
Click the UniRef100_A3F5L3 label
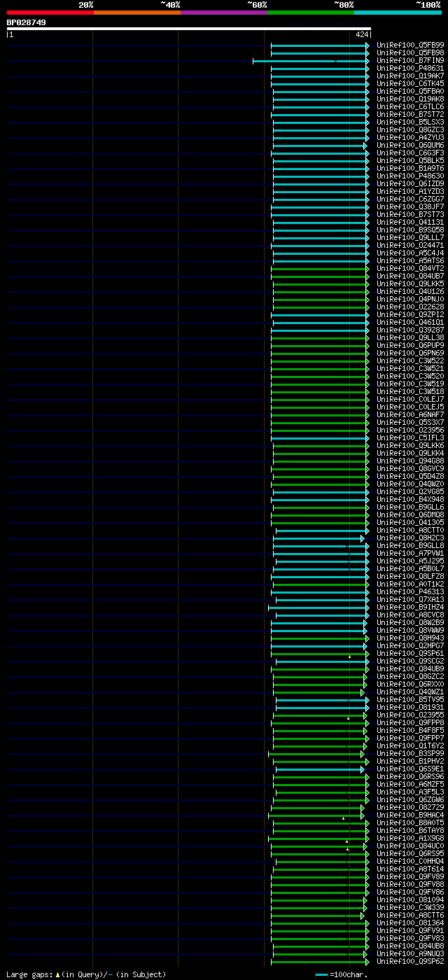click(410, 792)
